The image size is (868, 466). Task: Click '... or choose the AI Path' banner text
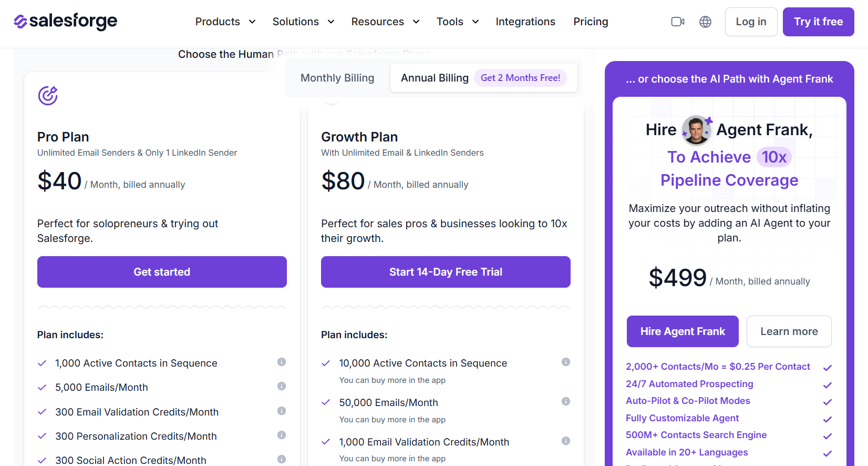729,79
